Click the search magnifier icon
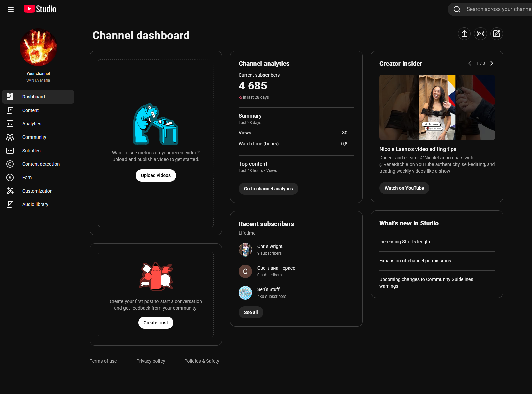Viewport: 532px width, 394px height. click(457, 9)
